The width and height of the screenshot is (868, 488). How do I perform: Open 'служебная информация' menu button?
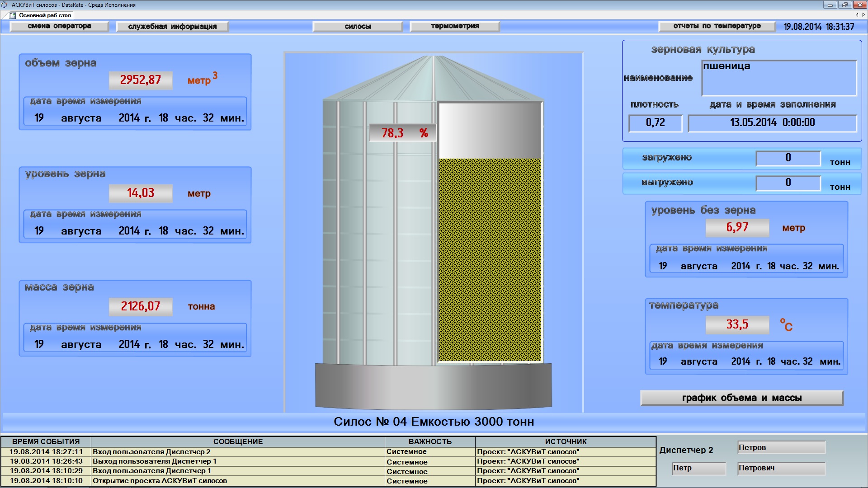pos(172,27)
